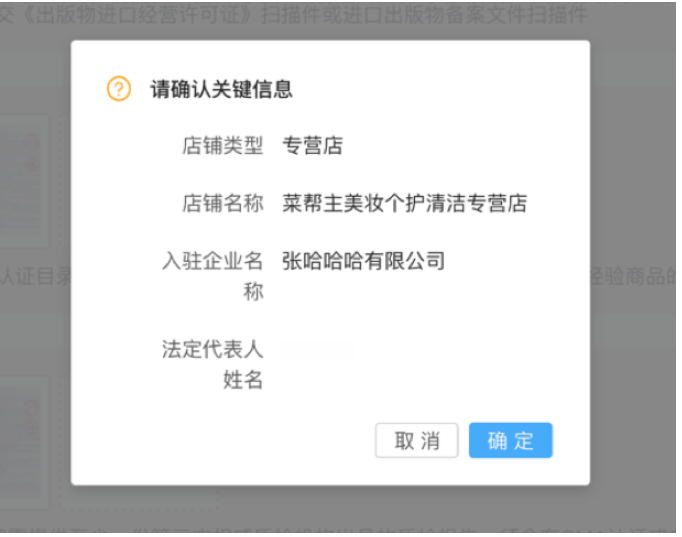Click the orange question mark icon
Viewport: 682px width, 537px height.
point(119,89)
